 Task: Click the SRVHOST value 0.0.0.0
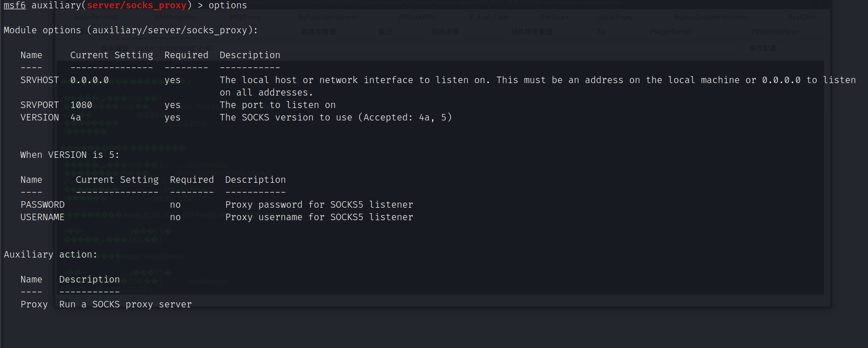[x=89, y=80]
